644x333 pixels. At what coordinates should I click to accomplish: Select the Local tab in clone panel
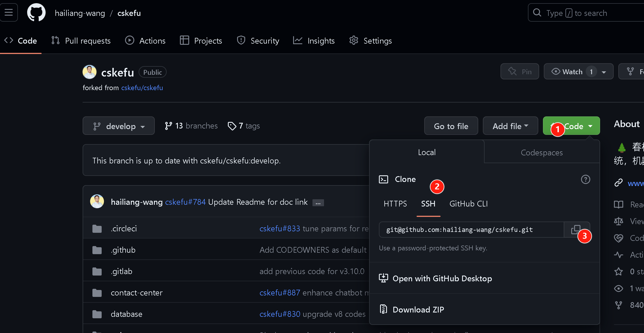(x=427, y=152)
